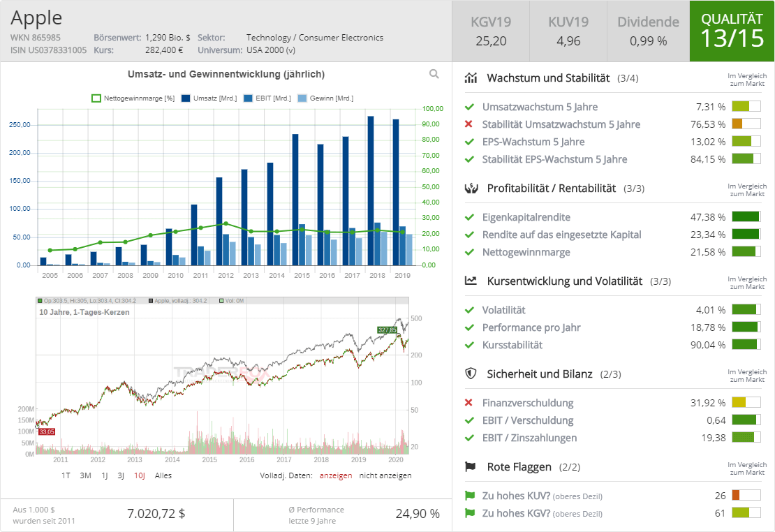Click the orange Stabilität Umsatzwachstum comparison bar

click(x=746, y=124)
